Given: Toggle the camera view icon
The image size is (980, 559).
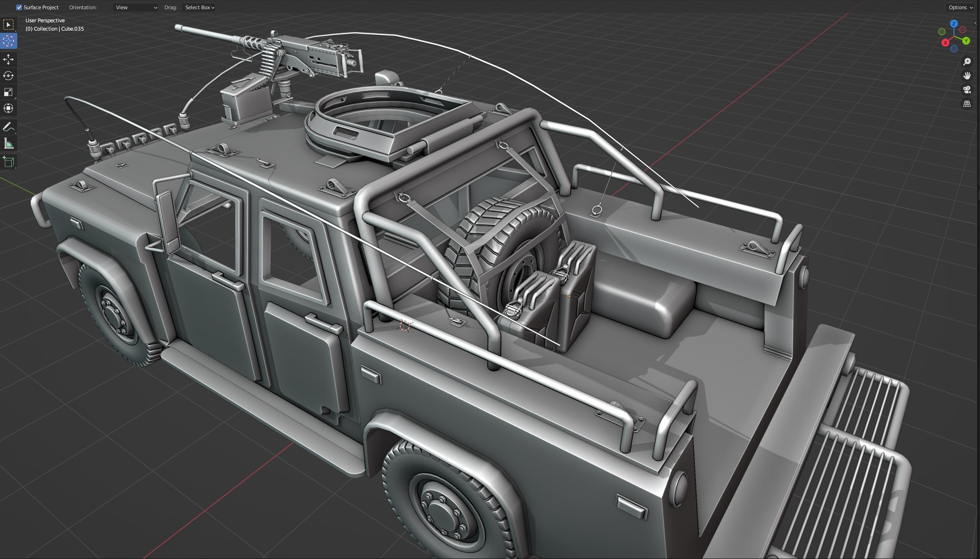Looking at the screenshot, I should click(967, 90).
